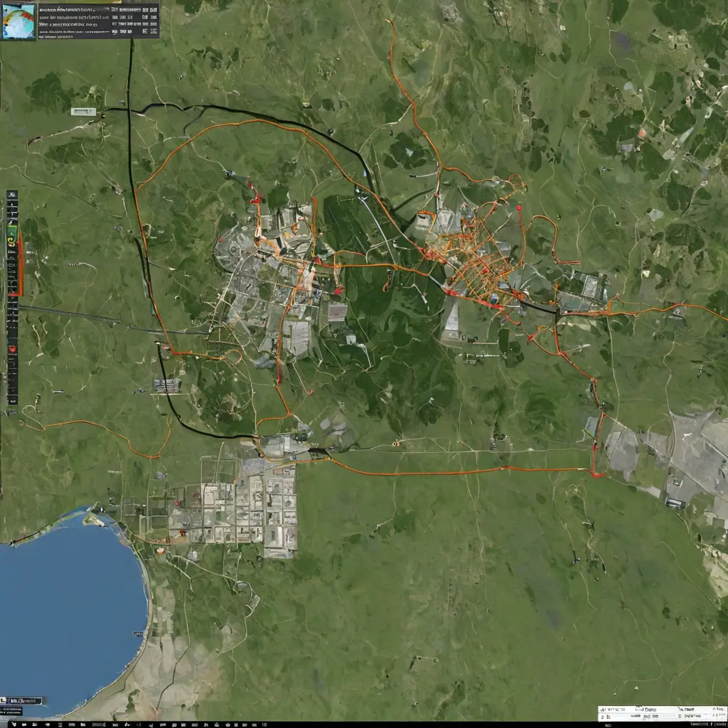
Task: Click the white label tag on northwest road
Action: click(x=83, y=112)
